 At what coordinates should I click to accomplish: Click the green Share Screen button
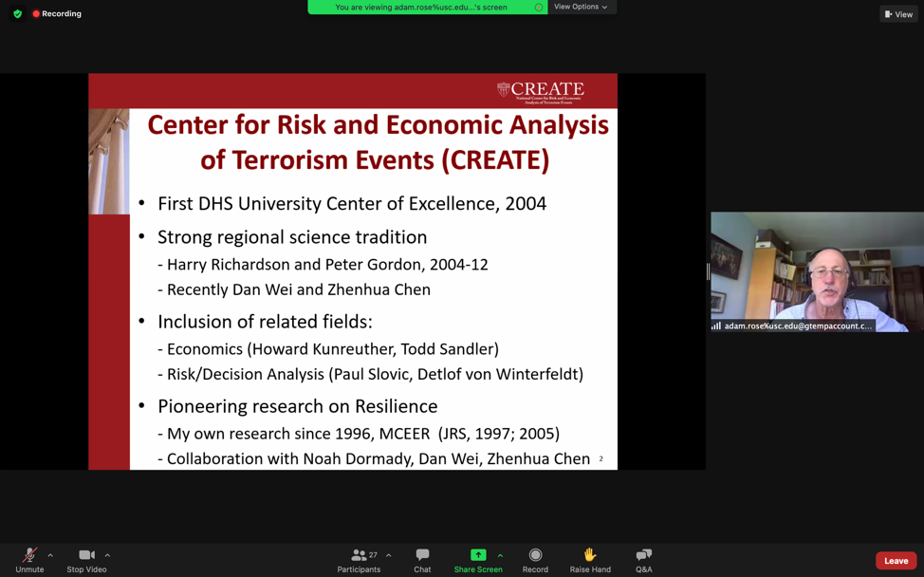pos(478,561)
